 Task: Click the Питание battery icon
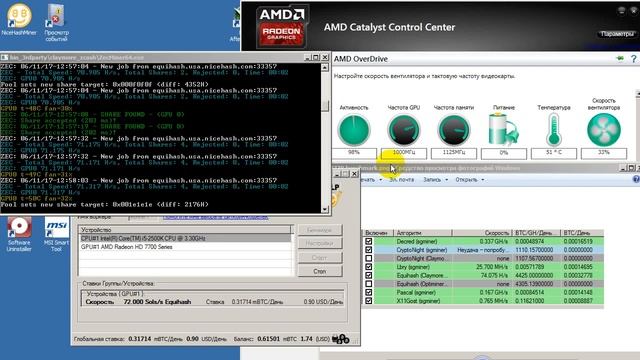click(503, 130)
